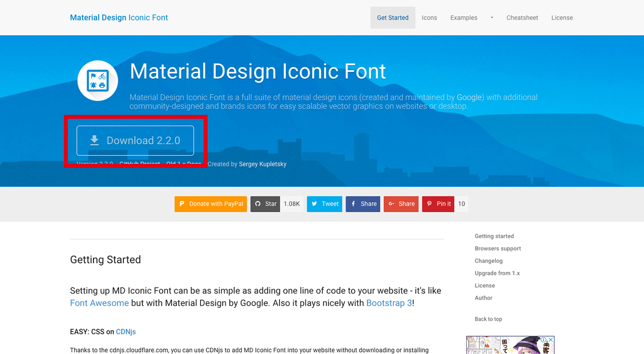Go to the Cheatsheet nav item
644x354 pixels.
click(x=522, y=18)
